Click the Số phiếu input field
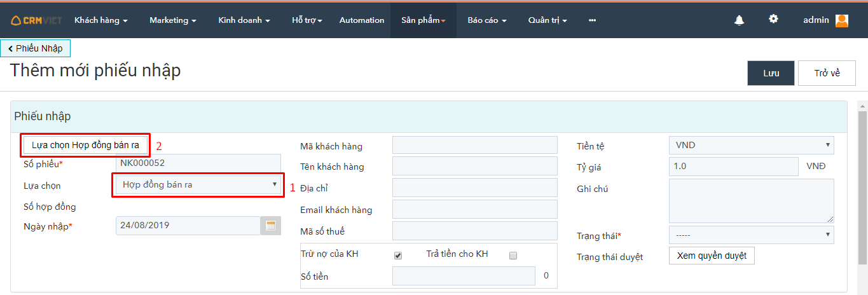868x295 pixels. tap(198, 163)
